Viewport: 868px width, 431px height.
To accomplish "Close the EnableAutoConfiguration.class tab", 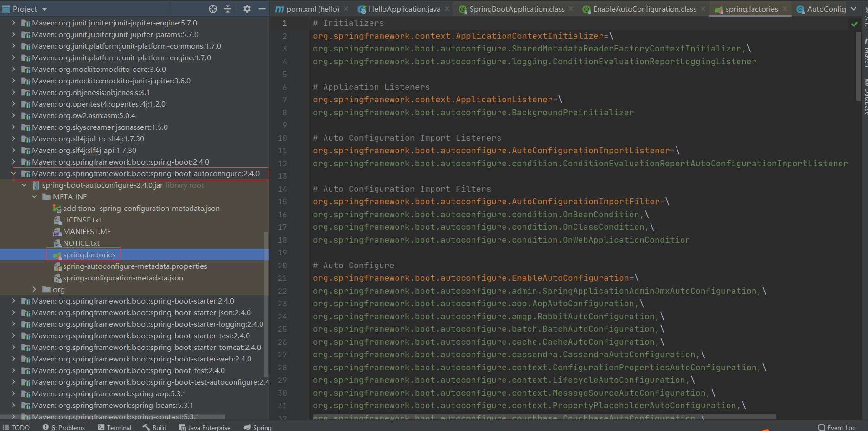I will pyautogui.click(x=703, y=9).
